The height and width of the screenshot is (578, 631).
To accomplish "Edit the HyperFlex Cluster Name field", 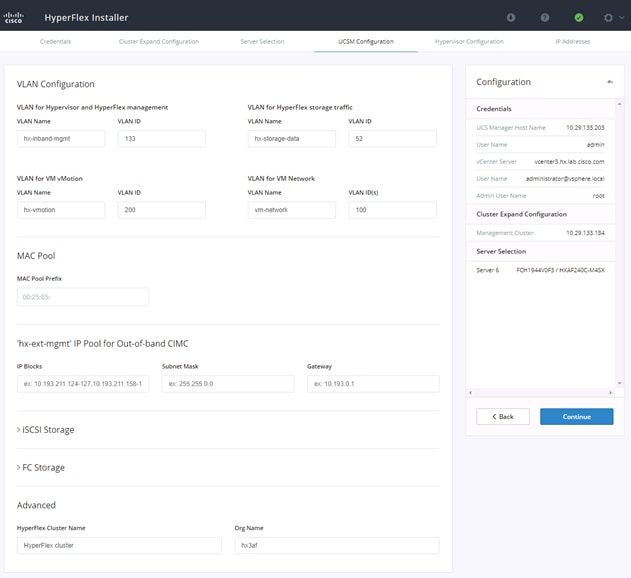I will pyautogui.click(x=119, y=545).
